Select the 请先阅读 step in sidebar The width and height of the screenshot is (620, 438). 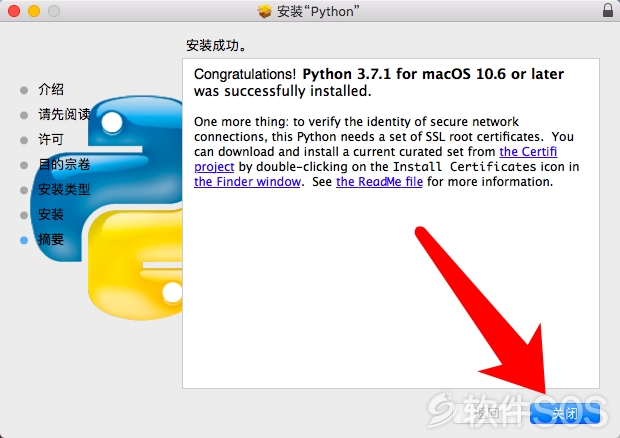click(64, 115)
